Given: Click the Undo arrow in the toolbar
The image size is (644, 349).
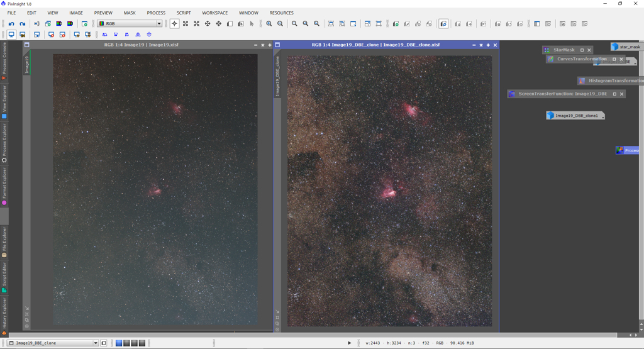Looking at the screenshot, I should [x=11, y=24].
